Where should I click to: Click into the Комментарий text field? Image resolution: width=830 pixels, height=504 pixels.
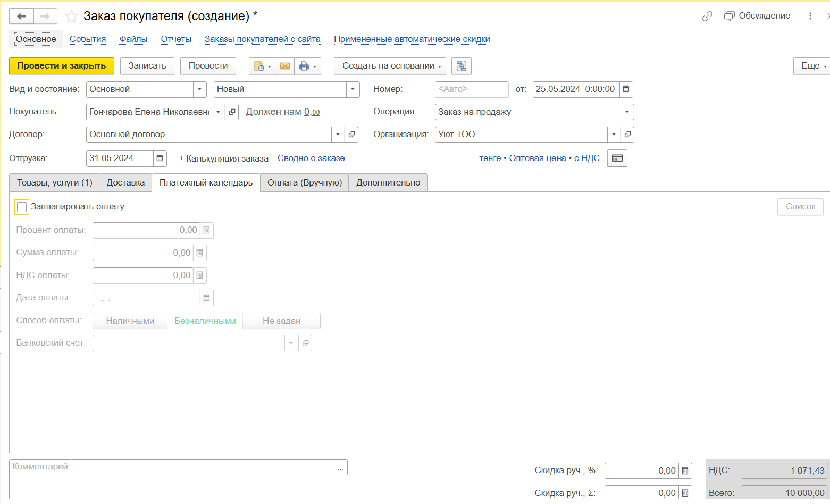(170, 478)
